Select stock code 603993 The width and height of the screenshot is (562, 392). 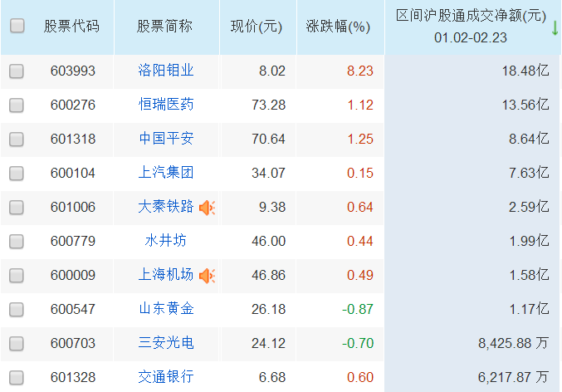pyautogui.click(x=73, y=71)
